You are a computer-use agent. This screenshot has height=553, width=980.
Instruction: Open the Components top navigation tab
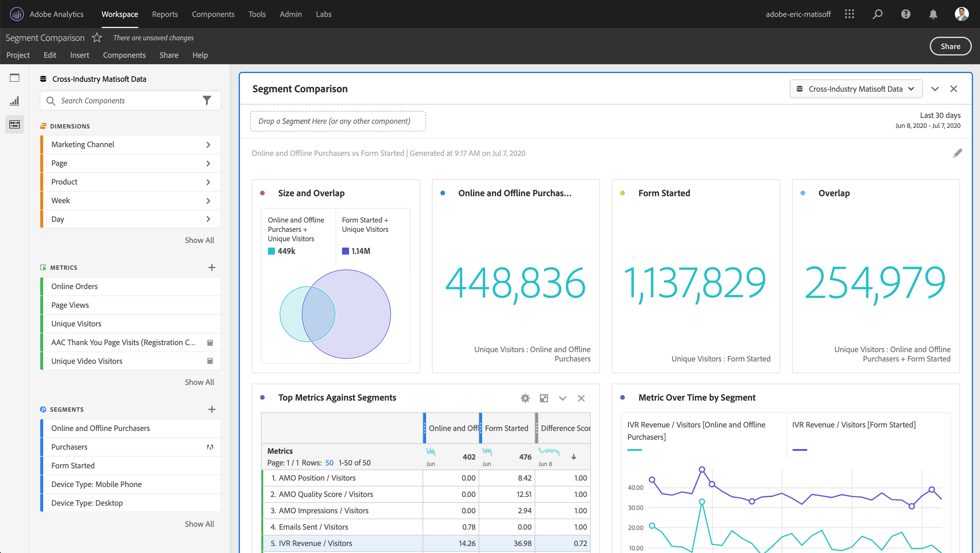pos(213,14)
